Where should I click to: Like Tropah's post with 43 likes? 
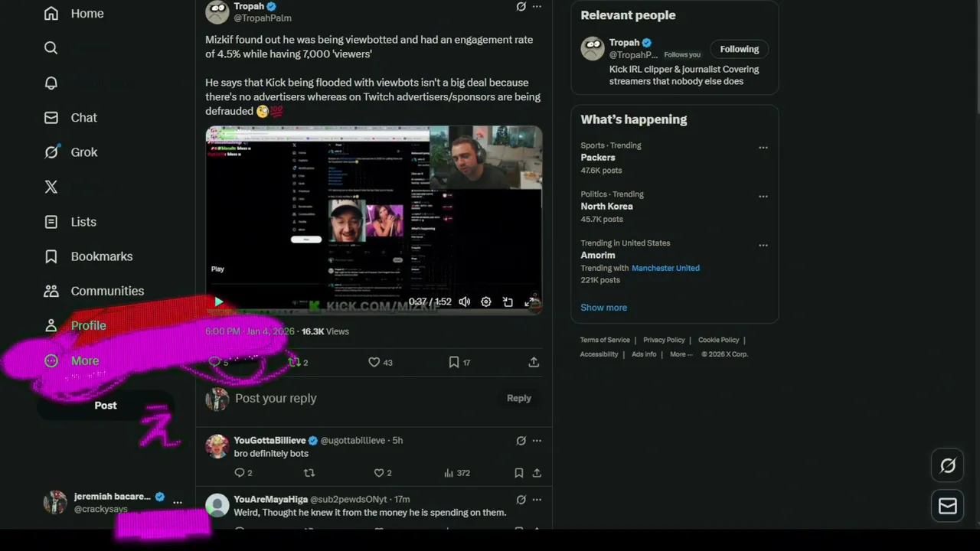tap(381, 362)
